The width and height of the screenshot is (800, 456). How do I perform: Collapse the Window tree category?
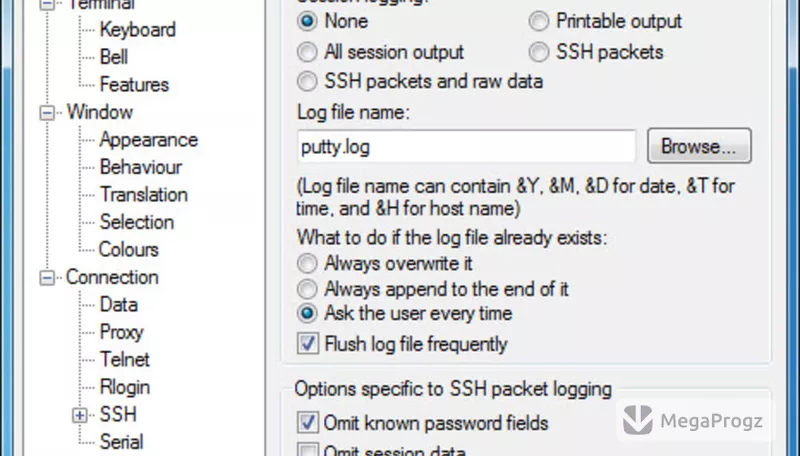[47, 112]
